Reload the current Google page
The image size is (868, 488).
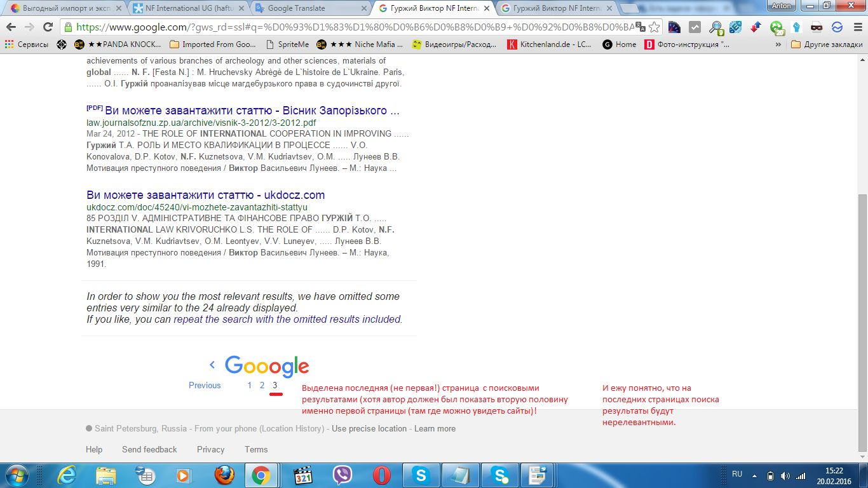click(48, 27)
